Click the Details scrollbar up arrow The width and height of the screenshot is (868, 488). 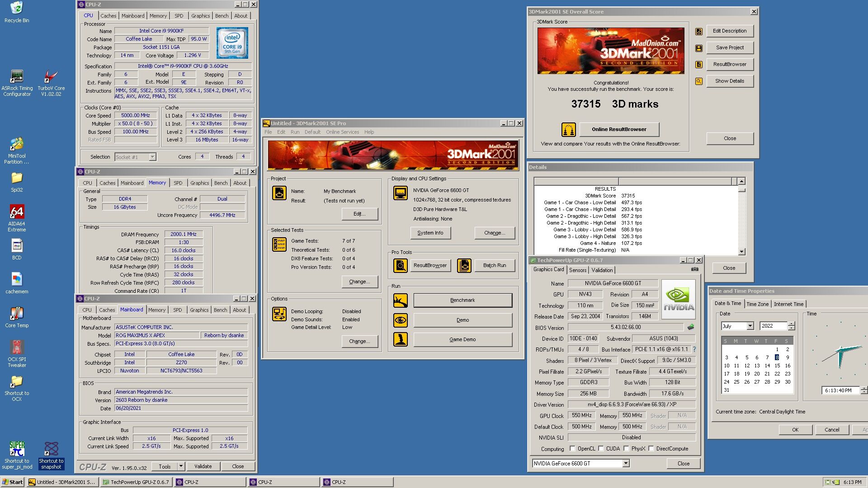click(x=741, y=181)
